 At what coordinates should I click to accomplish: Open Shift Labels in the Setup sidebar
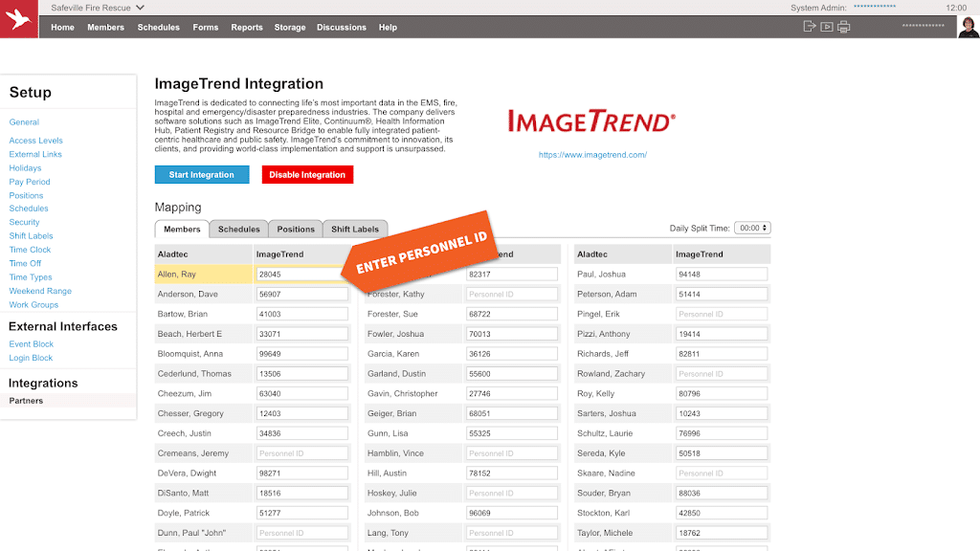pos(31,236)
